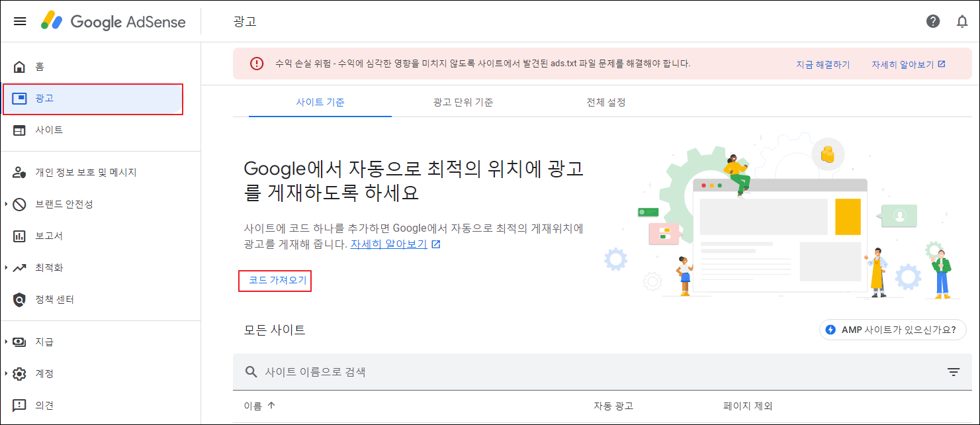Click the red warning icon in banner
Image resolution: width=980 pixels, height=425 pixels.
(x=257, y=64)
